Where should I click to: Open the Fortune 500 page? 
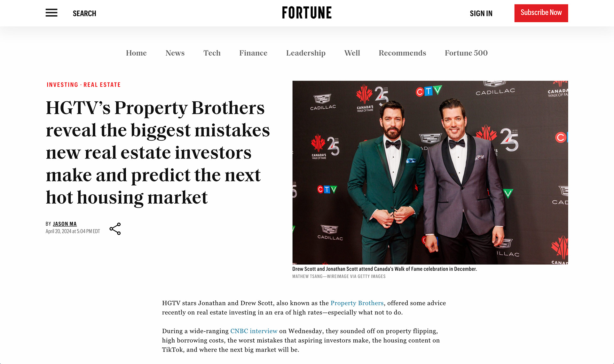point(466,53)
